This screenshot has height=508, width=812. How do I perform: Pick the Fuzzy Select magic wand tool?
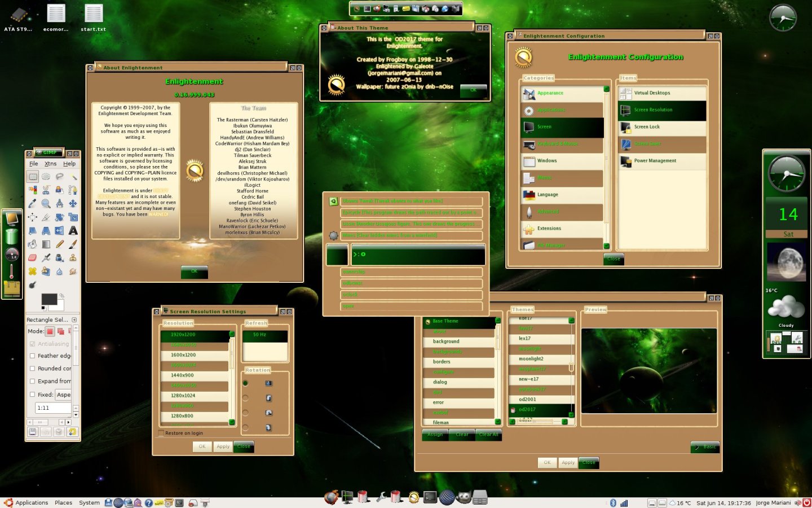tap(73, 177)
